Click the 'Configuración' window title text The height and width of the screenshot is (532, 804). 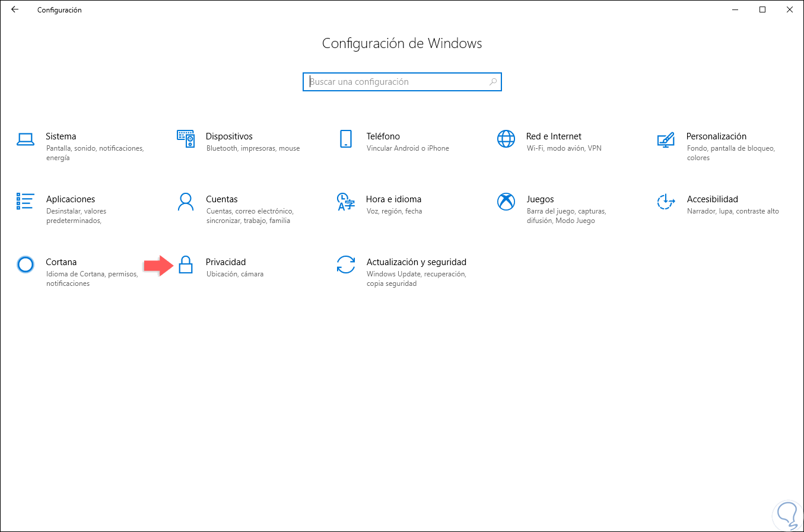(x=59, y=10)
